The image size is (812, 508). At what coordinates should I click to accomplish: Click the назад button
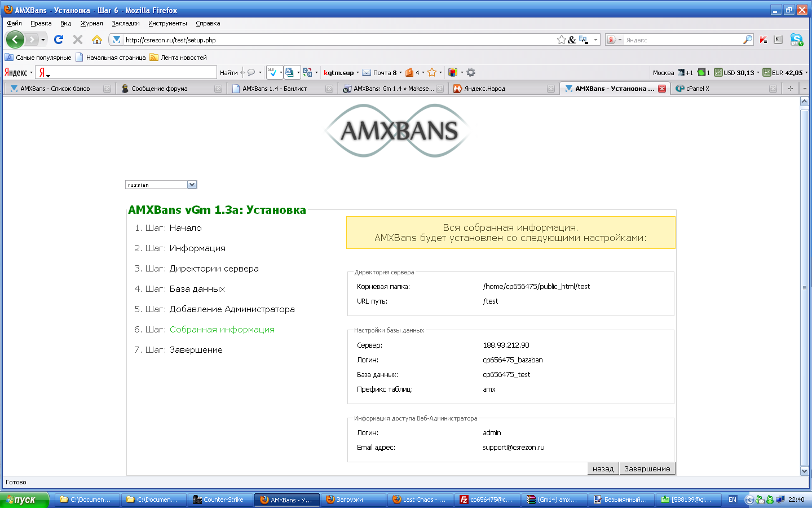[x=603, y=468]
